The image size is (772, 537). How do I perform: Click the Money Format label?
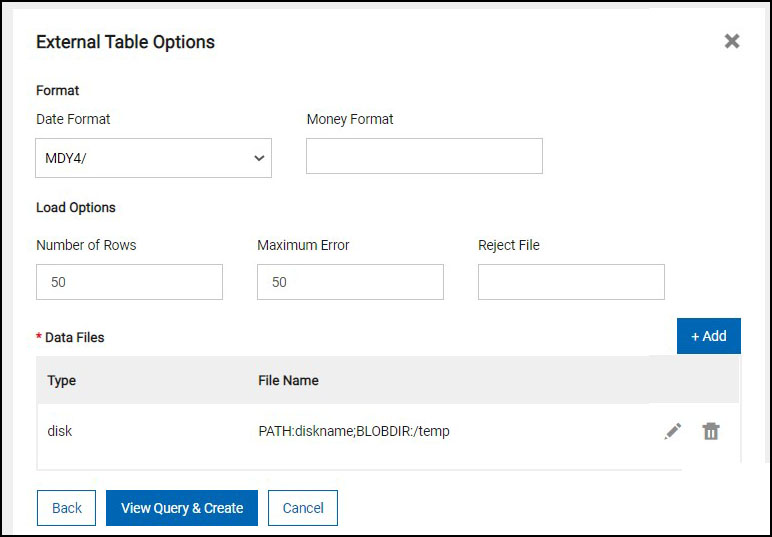350,119
